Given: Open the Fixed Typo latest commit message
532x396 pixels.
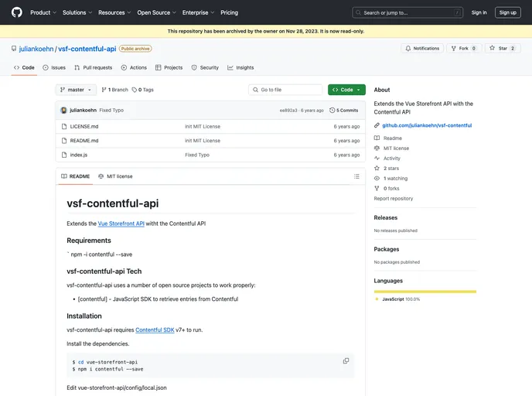Looking at the screenshot, I should click(x=111, y=111).
